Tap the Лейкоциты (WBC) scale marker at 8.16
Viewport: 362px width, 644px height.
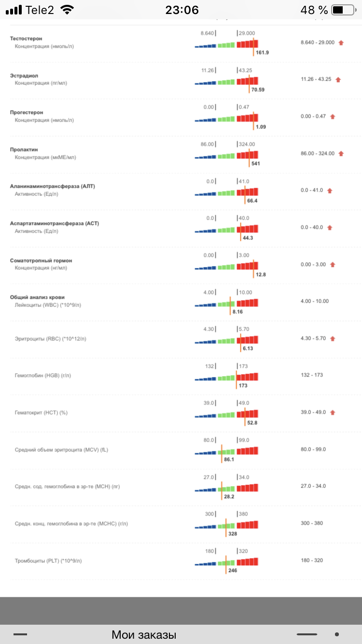230,304
